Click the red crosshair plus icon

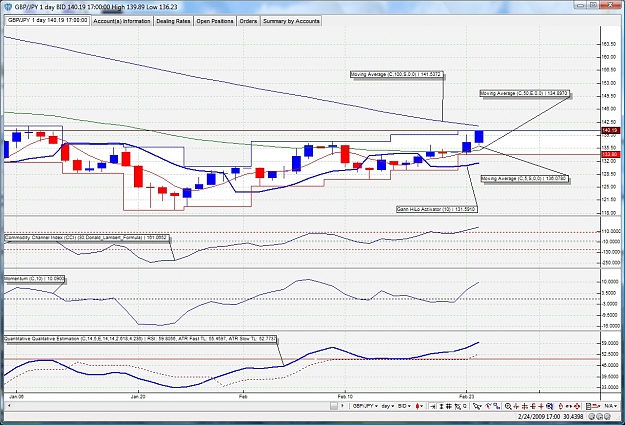tap(541, 406)
